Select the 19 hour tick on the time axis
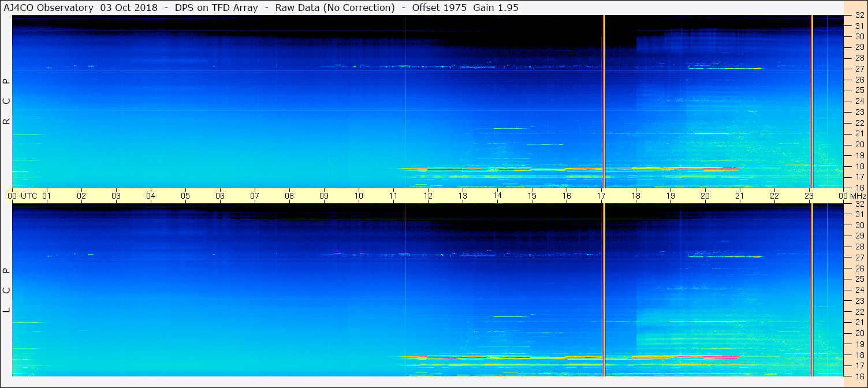 tap(670, 196)
